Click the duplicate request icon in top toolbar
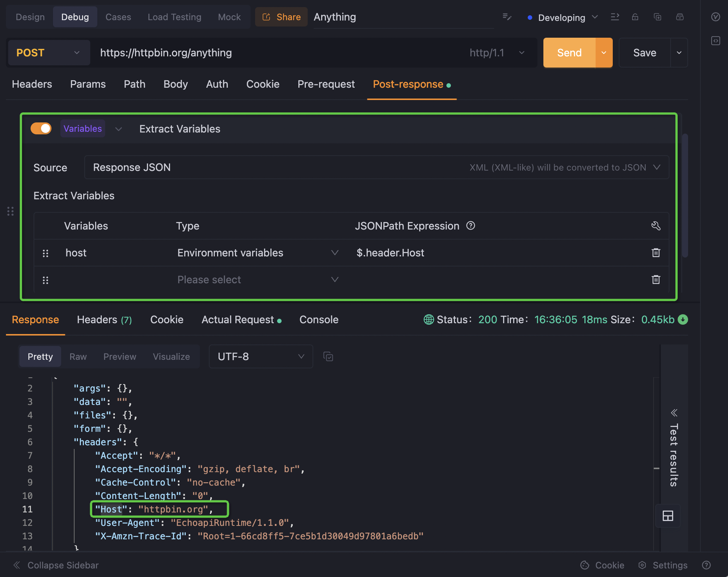This screenshot has width=728, height=577. point(658,17)
